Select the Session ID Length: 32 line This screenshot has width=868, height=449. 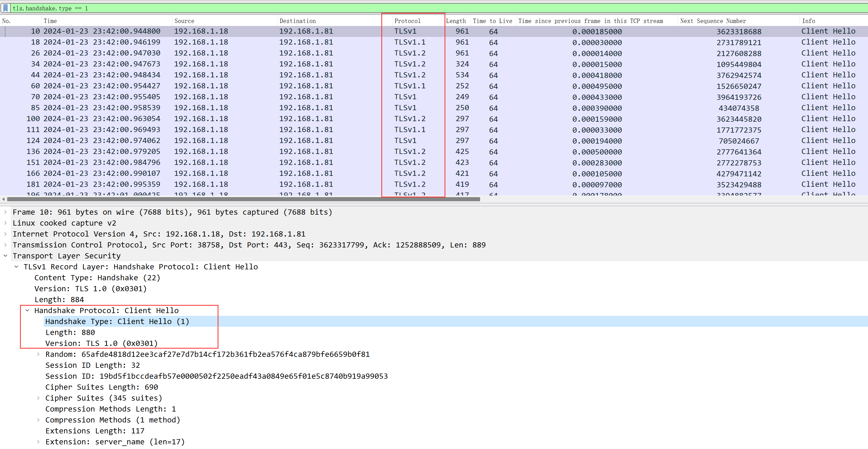coord(93,365)
